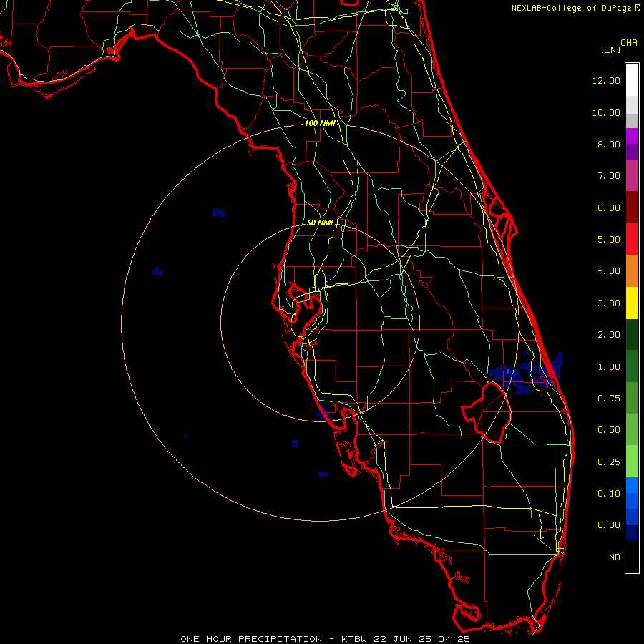
Task: Select the 10.00 legend value
Action: click(606, 112)
